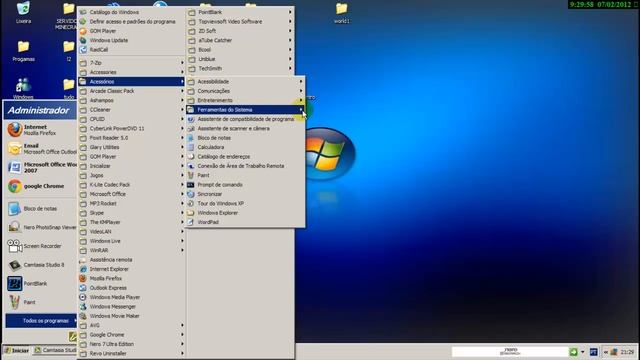Expand the WinRAR program folder
640x360 pixels.
131,251
